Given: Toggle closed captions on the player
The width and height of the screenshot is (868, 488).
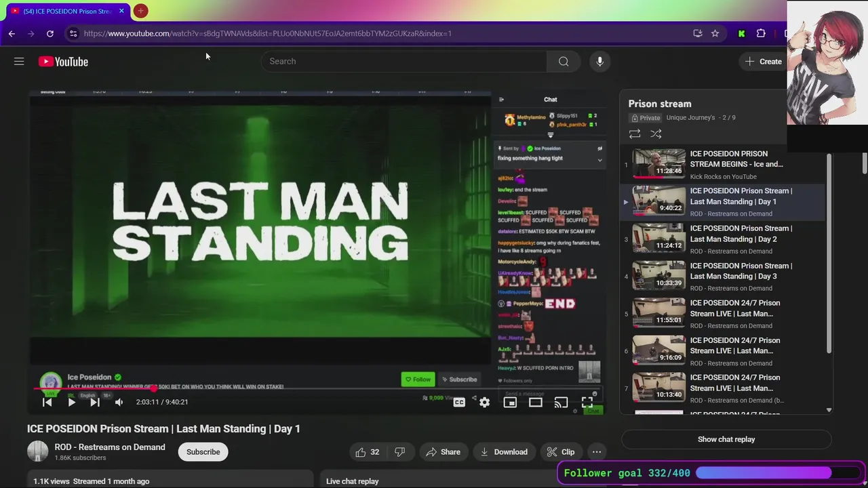Looking at the screenshot, I should pyautogui.click(x=459, y=402).
